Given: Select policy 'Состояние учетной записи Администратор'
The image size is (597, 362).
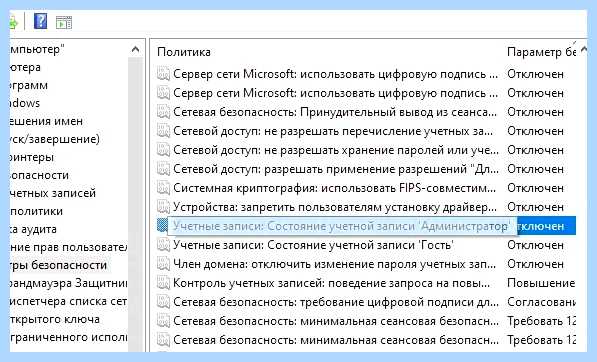Looking at the screenshot, I should point(341,226).
